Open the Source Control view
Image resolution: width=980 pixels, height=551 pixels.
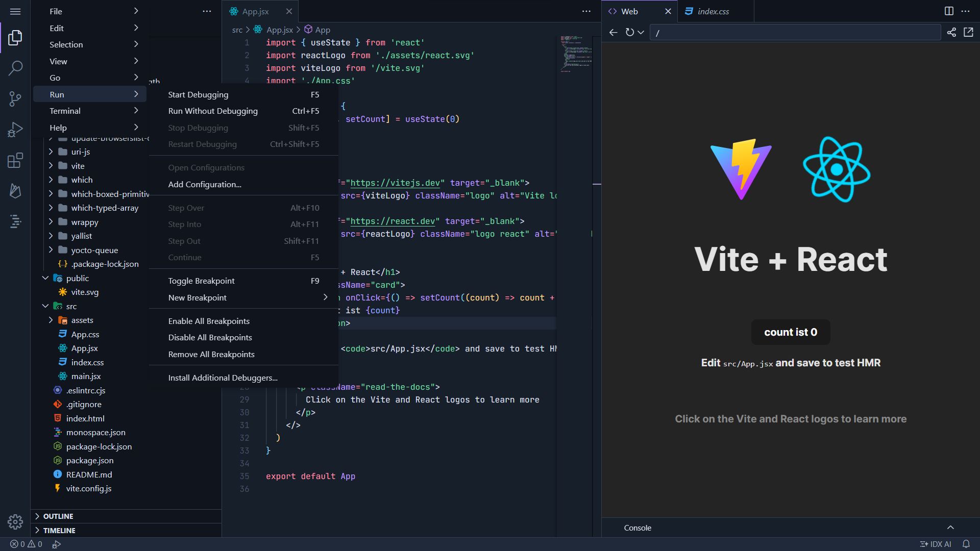coord(15,99)
